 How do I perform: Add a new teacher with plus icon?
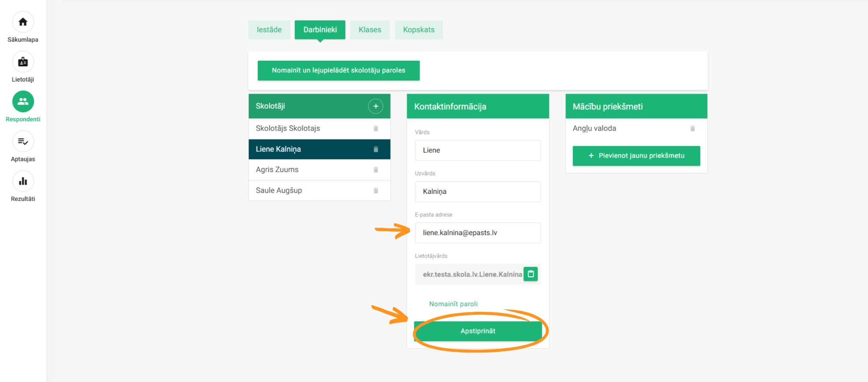coord(375,106)
